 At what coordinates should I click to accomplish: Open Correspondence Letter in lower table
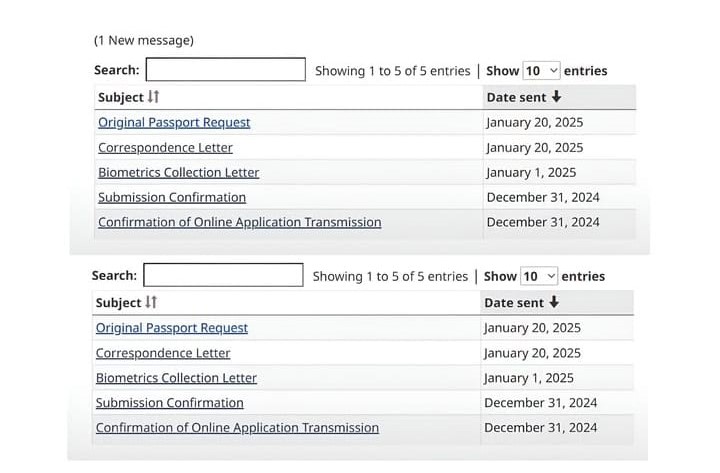[x=163, y=353]
